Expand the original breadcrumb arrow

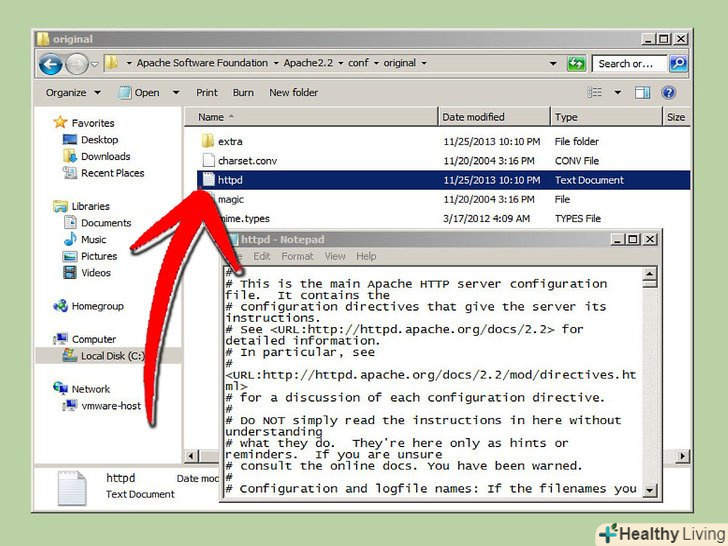(x=424, y=63)
